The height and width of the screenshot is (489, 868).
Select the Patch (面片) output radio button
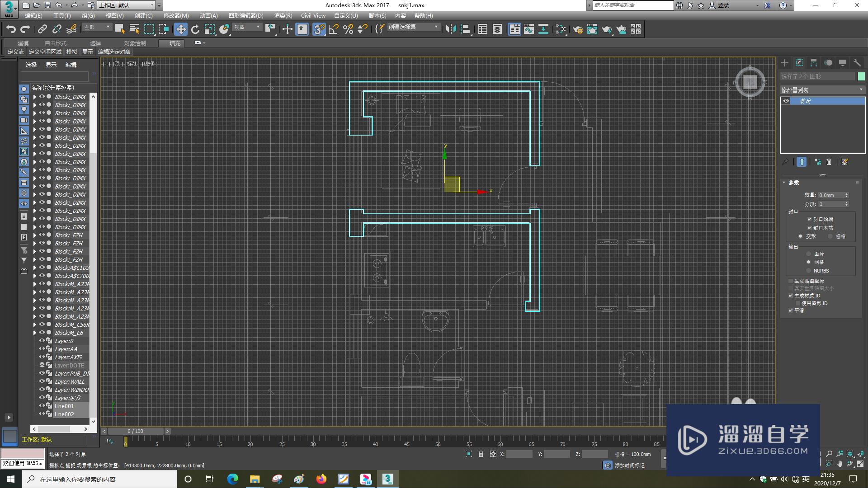click(x=809, y=254)
